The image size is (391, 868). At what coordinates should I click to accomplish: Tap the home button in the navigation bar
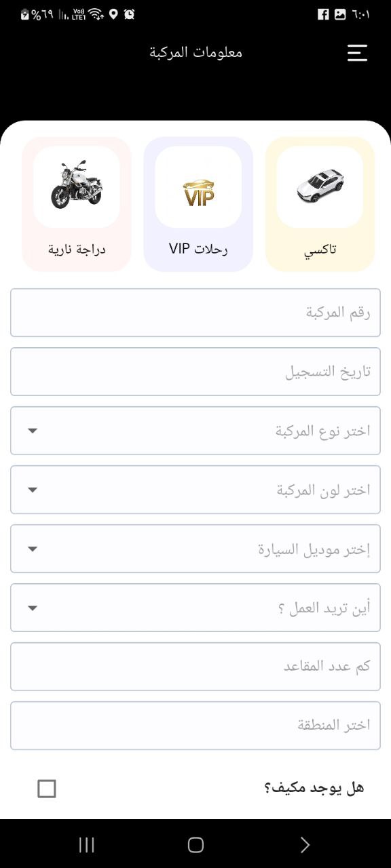(x=195, y=845)
